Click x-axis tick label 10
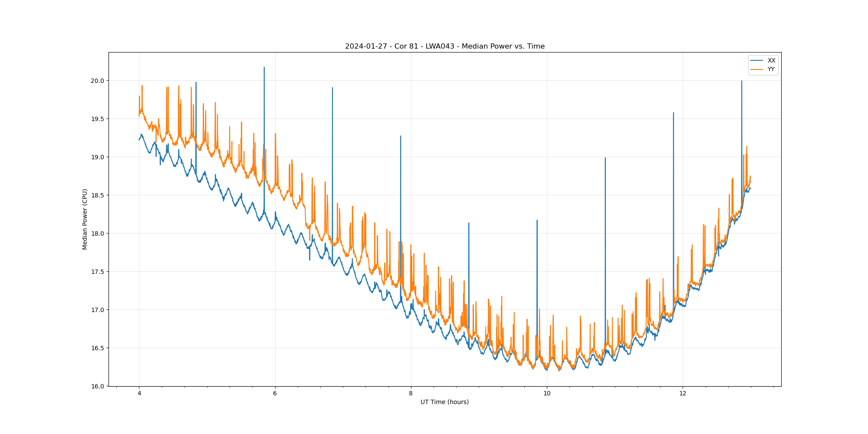868x434 pixels. coord(546,394)
